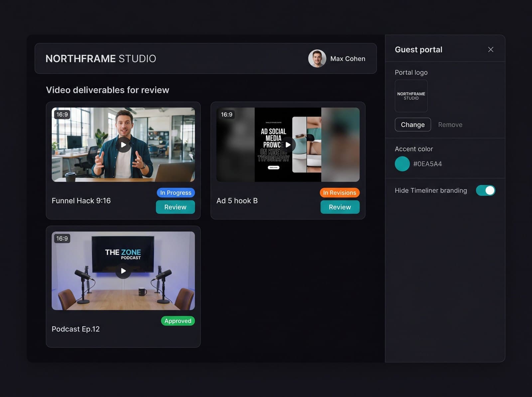Click the #0EA5A4 hex color value

click(427, 164)
